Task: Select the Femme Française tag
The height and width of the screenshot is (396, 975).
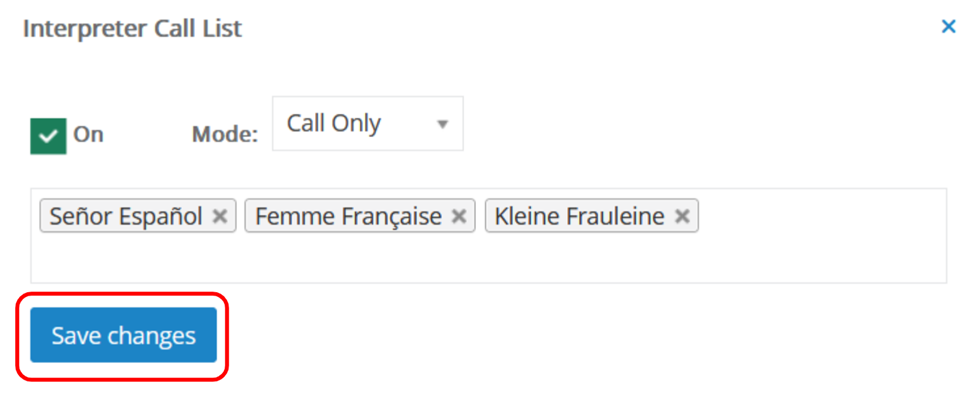Action: coord(348,216)
